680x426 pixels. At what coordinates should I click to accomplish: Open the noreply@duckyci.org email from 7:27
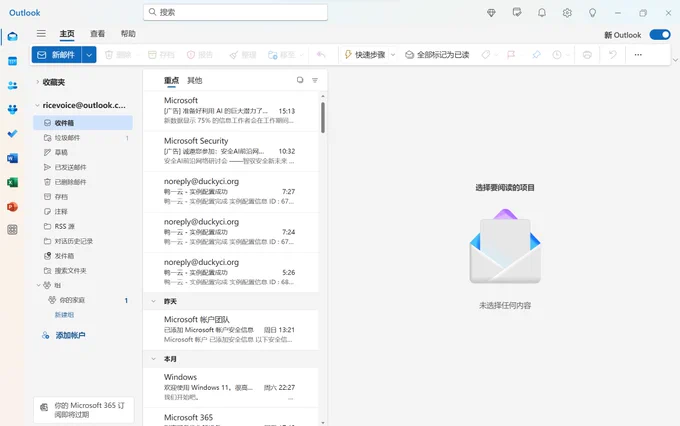(231, 191)
